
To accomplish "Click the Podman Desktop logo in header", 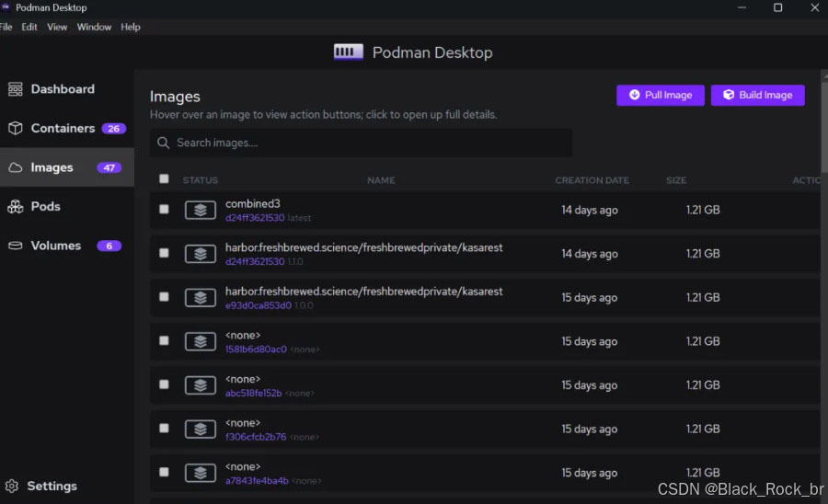I will 349,52.
